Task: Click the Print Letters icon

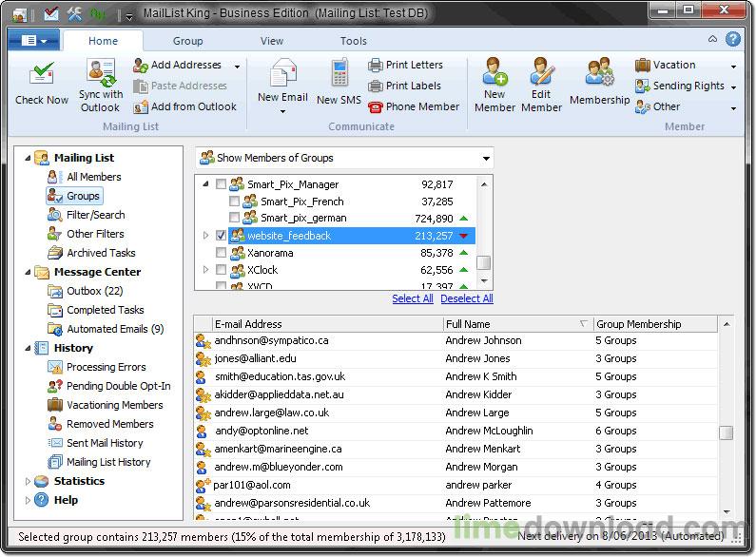Action: (x=376, y=66)
